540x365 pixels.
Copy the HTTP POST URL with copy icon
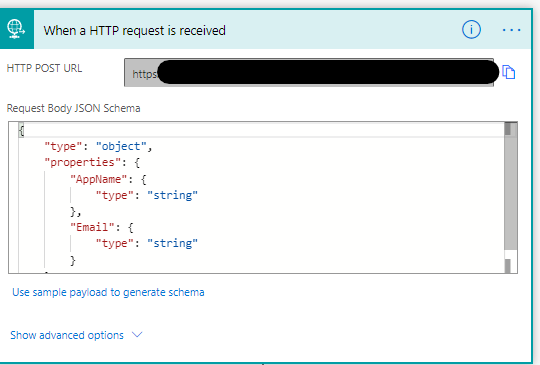509,72
